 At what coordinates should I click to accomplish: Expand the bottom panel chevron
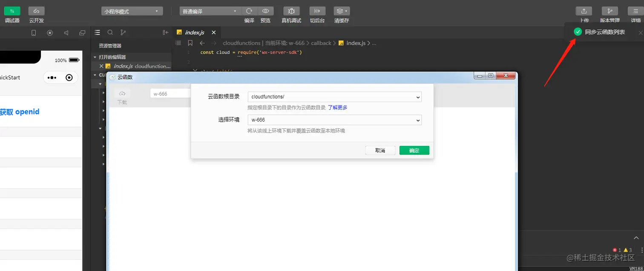[x=636, y=238]
